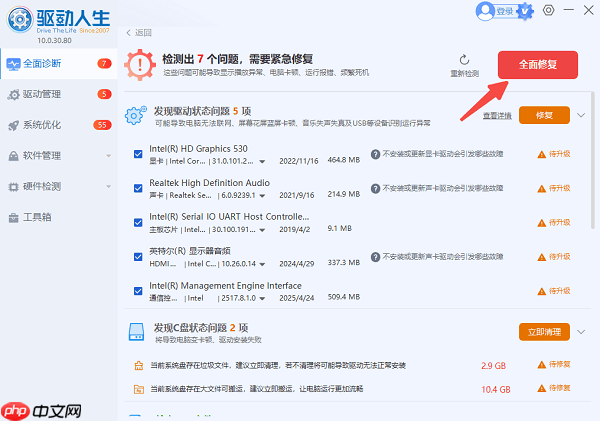Click the main list vertical scrollbar
Screen dimensions: 600x421
[x=592, y=160]
